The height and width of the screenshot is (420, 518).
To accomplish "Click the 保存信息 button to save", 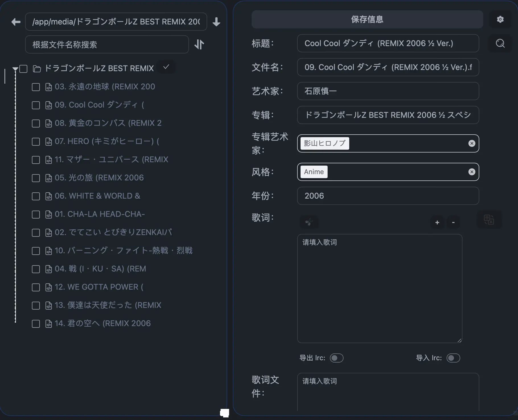I will click(367, 19).
